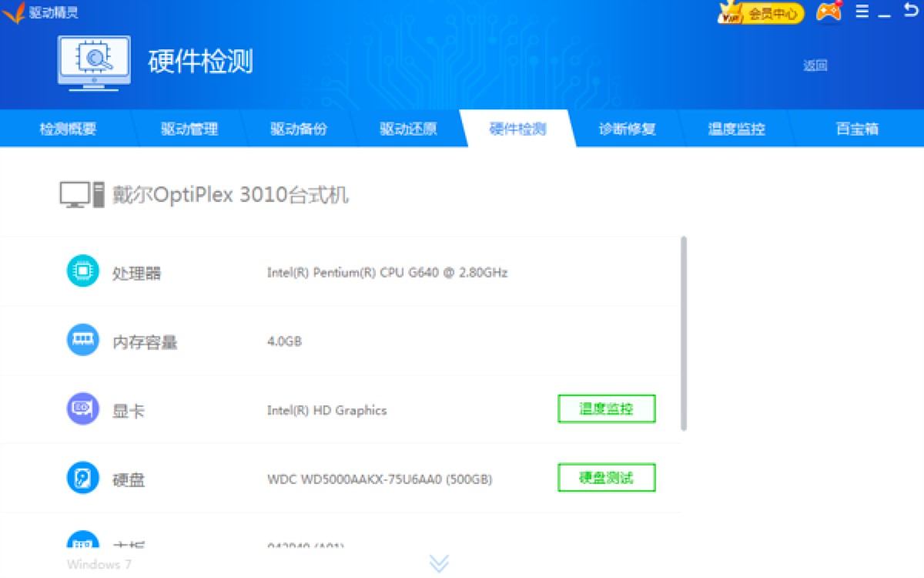The width and height of the screenshot is (924, 578).
Task: Click the desktop computer icon beside 戴尔OptiPlex
Action: tap(82, 194)
